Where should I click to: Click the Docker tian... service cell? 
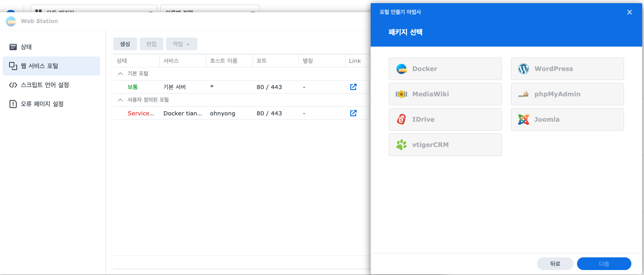183,113
